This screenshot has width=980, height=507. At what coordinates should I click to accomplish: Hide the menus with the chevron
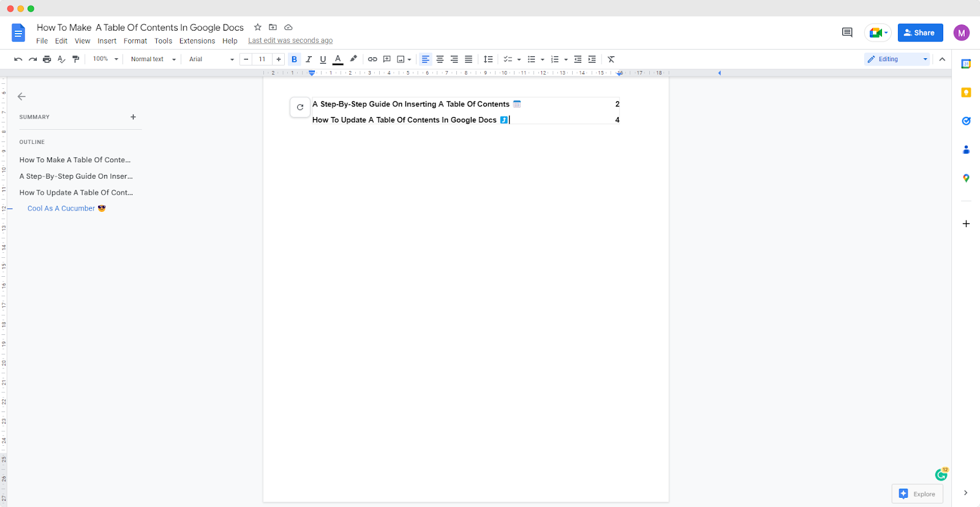(x=942, y=59)
